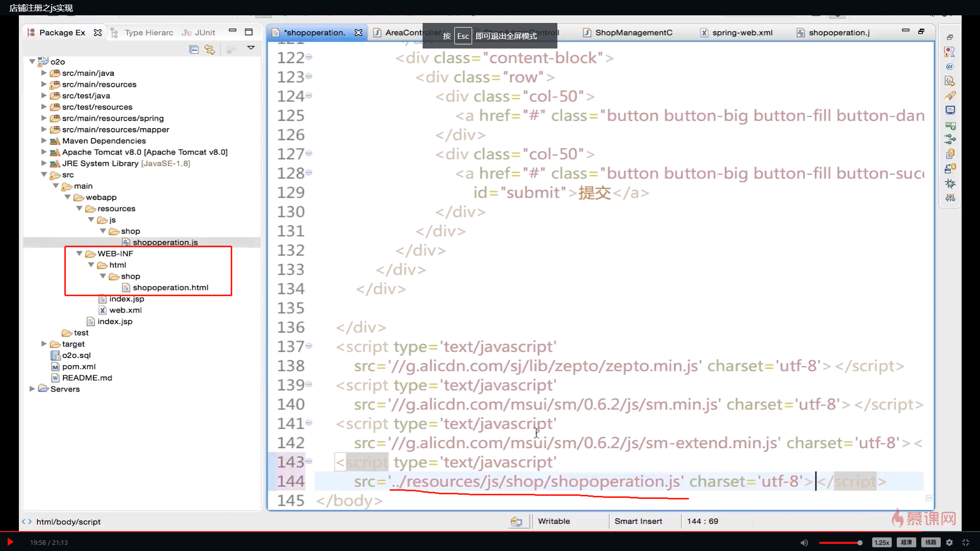Switch to spring-web.xml editor tab

736,33
